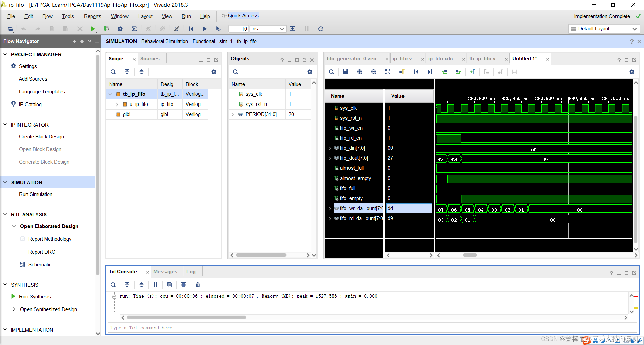The height and width of the screenshot is (345, 644).
Task: Click the Sigma report toolbar icon
Action: [134, 29]
